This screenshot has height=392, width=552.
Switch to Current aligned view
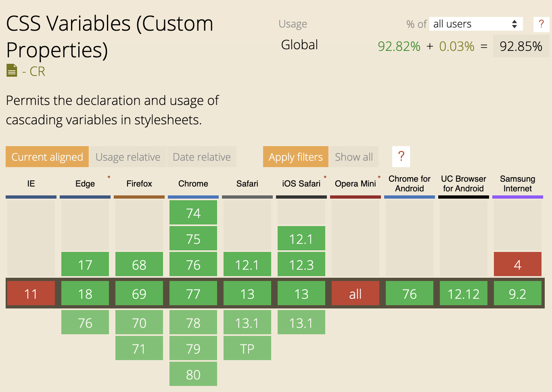point(47,157)
